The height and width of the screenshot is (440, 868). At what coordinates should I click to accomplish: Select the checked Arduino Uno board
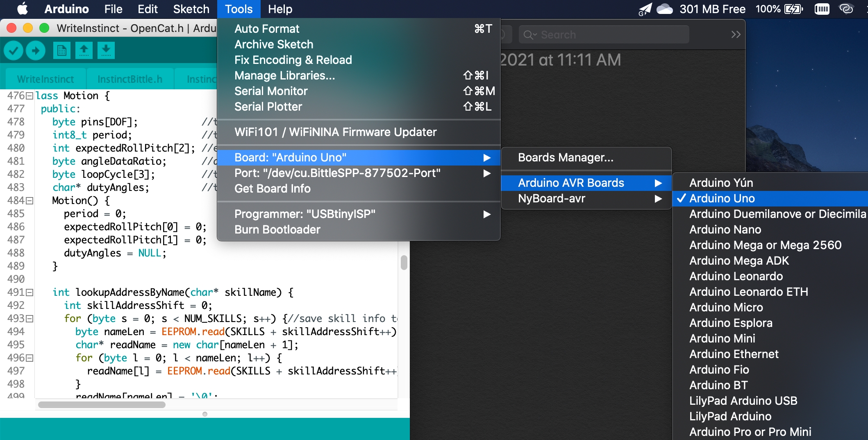tap(722, 199)
